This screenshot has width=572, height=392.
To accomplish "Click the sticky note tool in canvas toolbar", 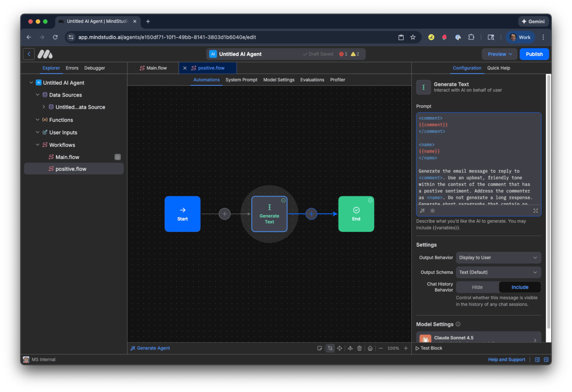I will 320,348.
